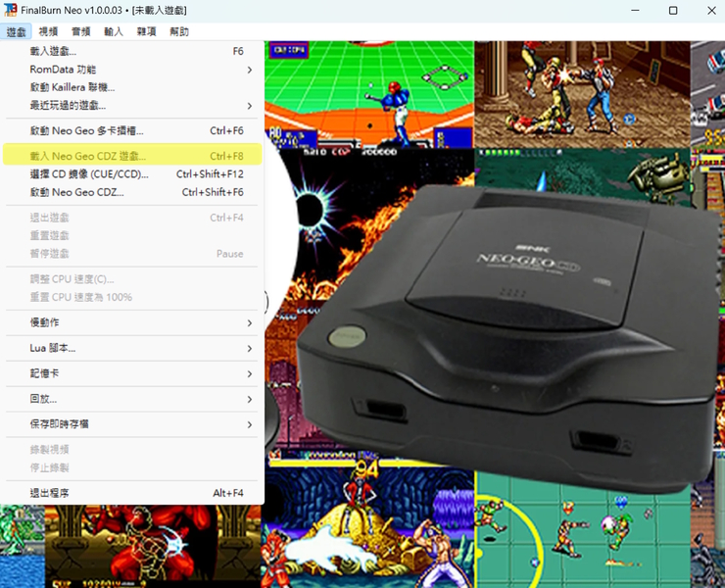The height and width of the screenshot is (588, 725).
Task: Click the Neo Geo CD console image
Action: [508, 338]
